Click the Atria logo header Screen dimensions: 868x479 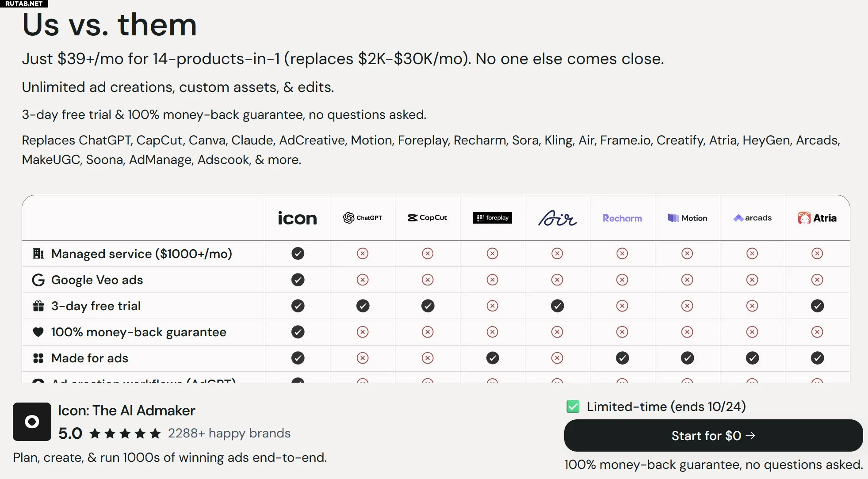point(817,218)
